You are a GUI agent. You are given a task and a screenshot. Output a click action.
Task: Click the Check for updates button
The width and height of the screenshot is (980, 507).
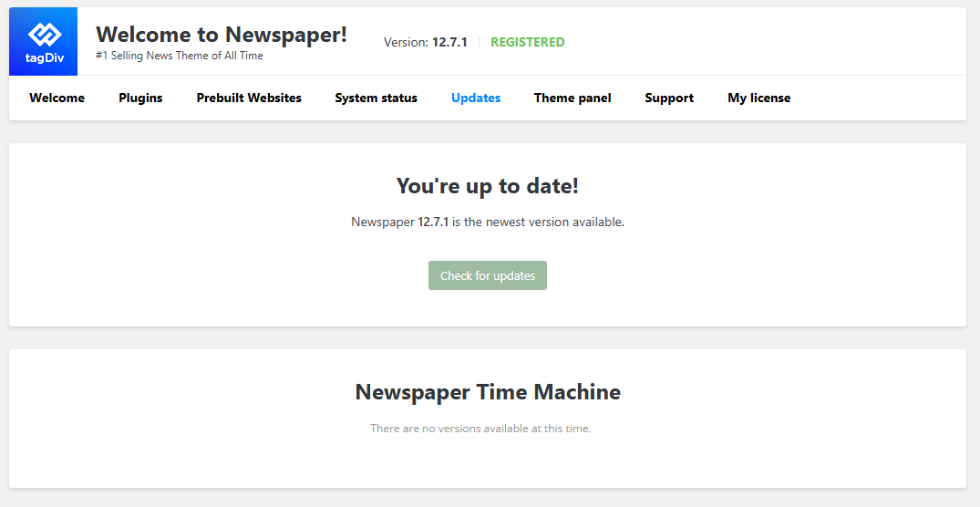[488, 275]
